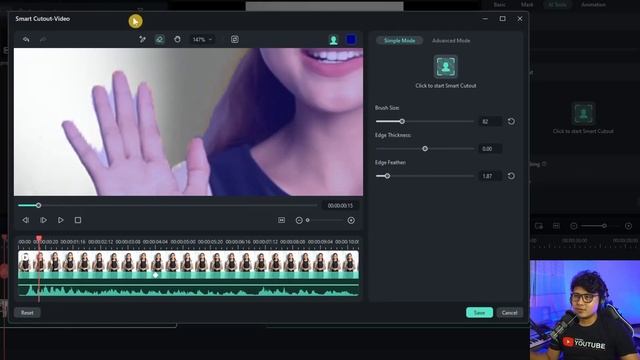Screen dimensions: 640x360
Task: Undo the last cutout action
Action: (26, 40)
